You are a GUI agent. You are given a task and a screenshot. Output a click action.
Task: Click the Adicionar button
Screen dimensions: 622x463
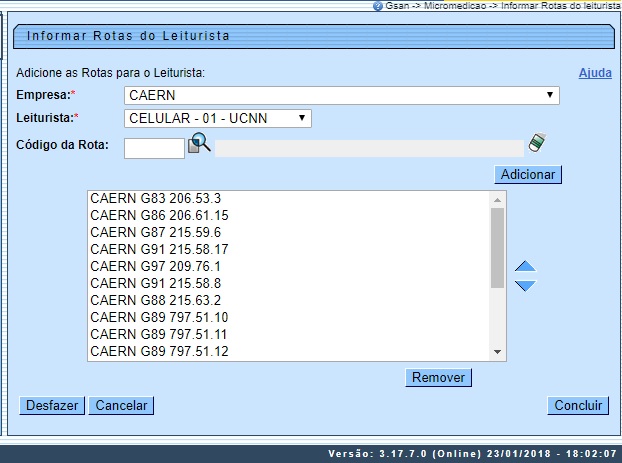[x=528, y=174]
